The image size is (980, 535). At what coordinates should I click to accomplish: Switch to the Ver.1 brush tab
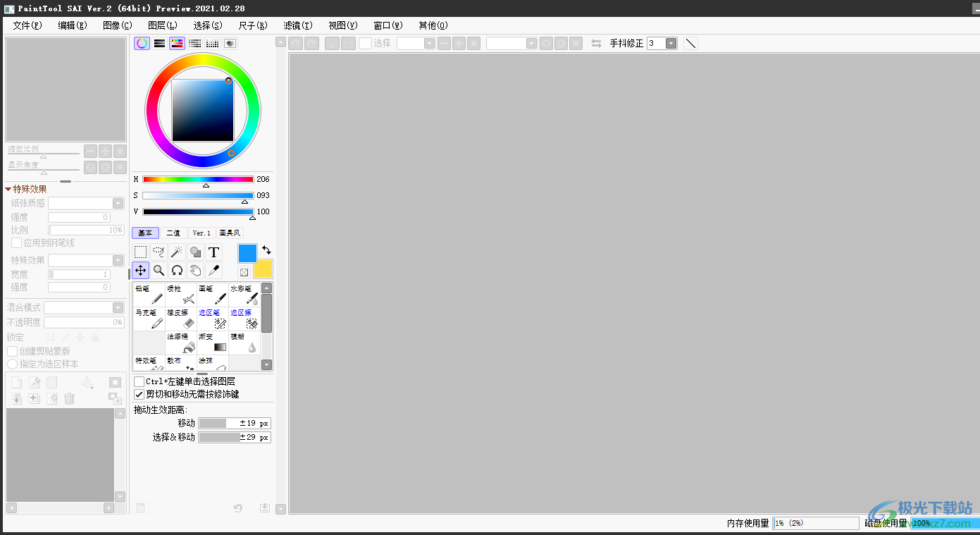pos(201,233)
